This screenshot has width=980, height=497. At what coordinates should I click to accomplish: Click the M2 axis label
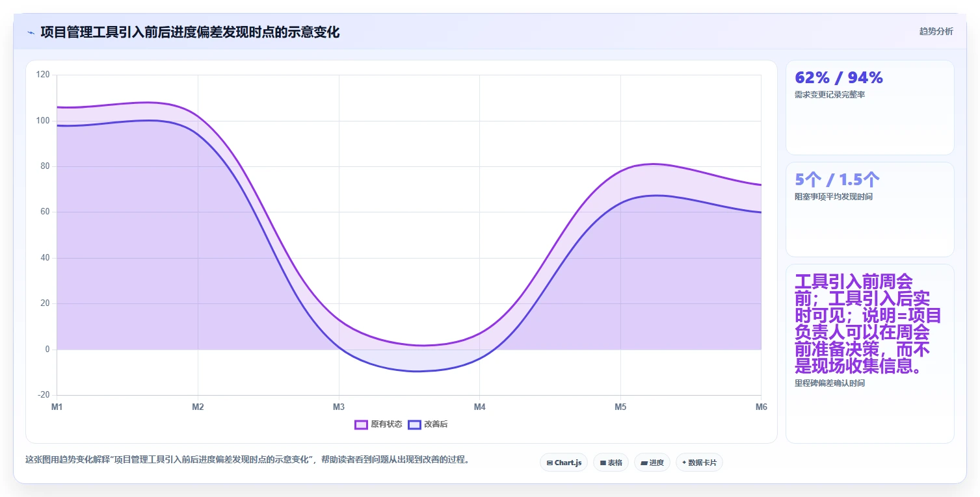pos(198,407)
